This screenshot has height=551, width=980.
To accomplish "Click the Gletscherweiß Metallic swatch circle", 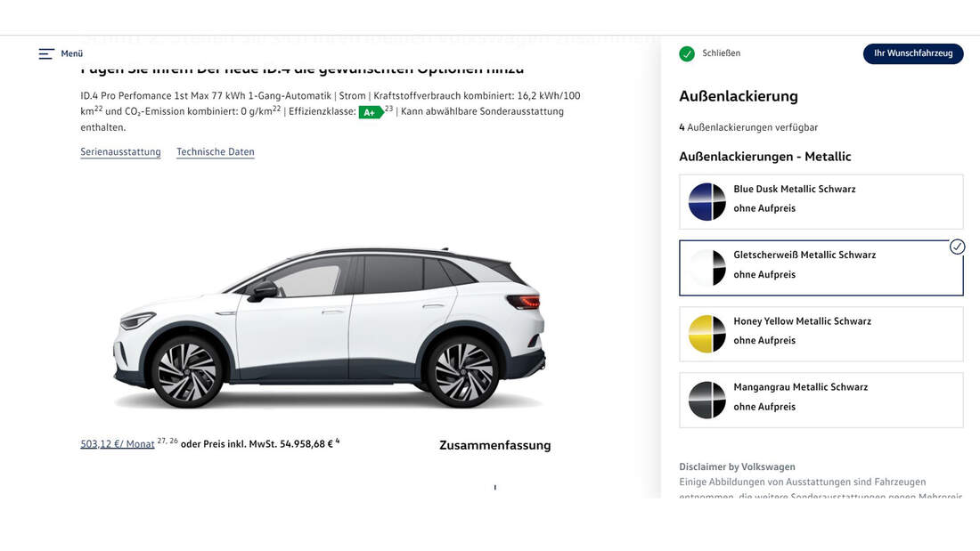I will point(706,268).
